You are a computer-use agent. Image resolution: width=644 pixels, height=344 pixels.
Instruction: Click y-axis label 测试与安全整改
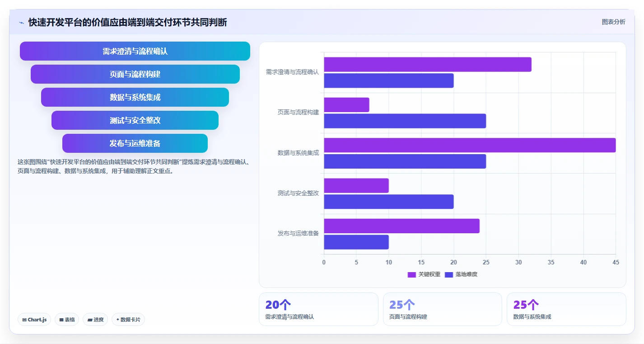[298, 193]
